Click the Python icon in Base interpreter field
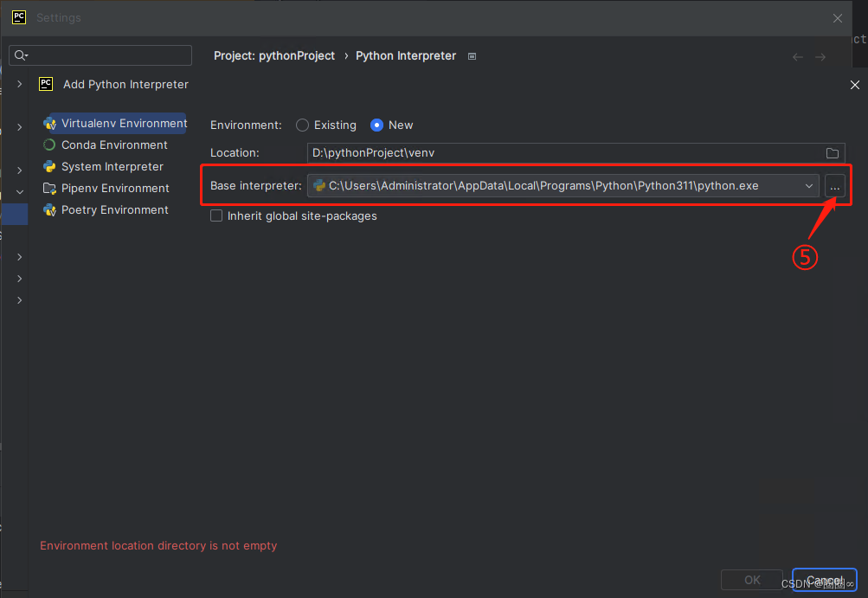The width and height of the screenshot is (868, 598). tap(319, 185)
